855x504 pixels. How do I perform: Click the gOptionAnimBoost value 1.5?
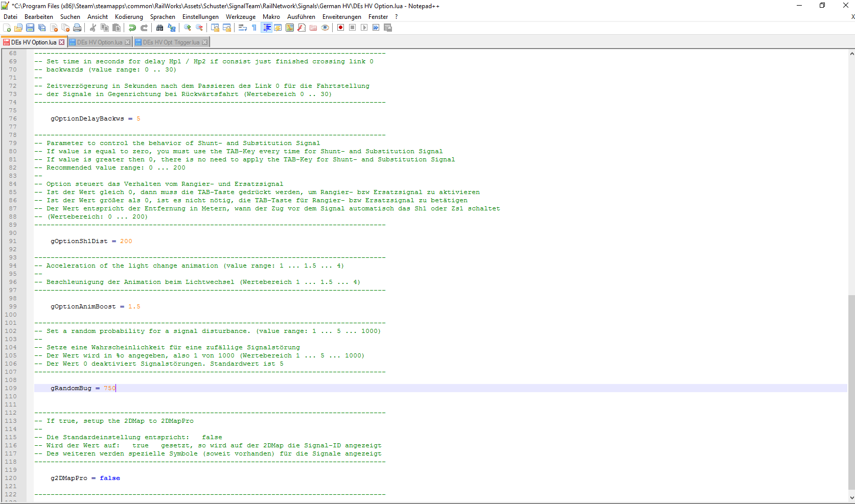click(x=134, y=306)
